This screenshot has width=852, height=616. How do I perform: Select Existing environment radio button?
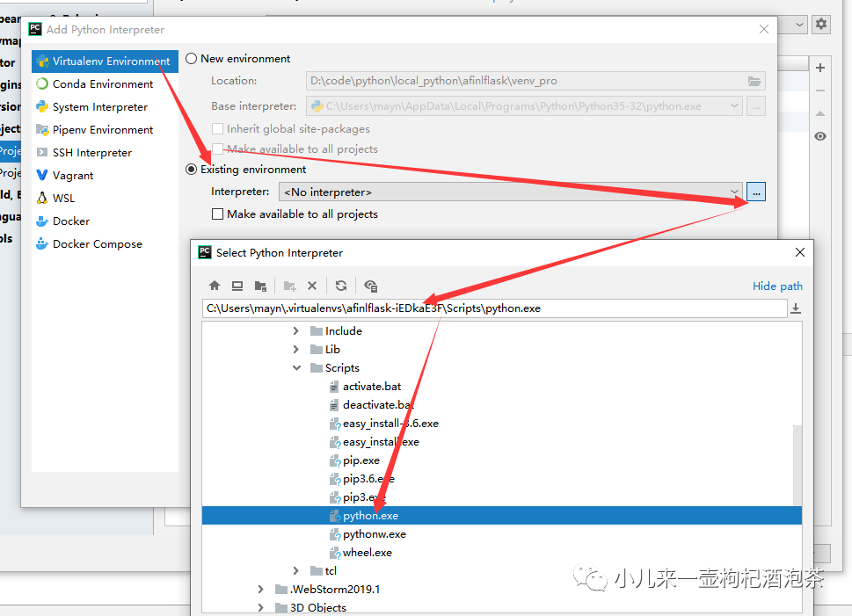(x=192, y=170)
